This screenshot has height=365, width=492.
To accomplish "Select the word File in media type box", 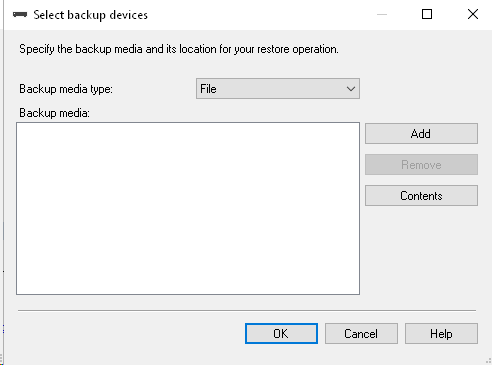I will 208,89.
